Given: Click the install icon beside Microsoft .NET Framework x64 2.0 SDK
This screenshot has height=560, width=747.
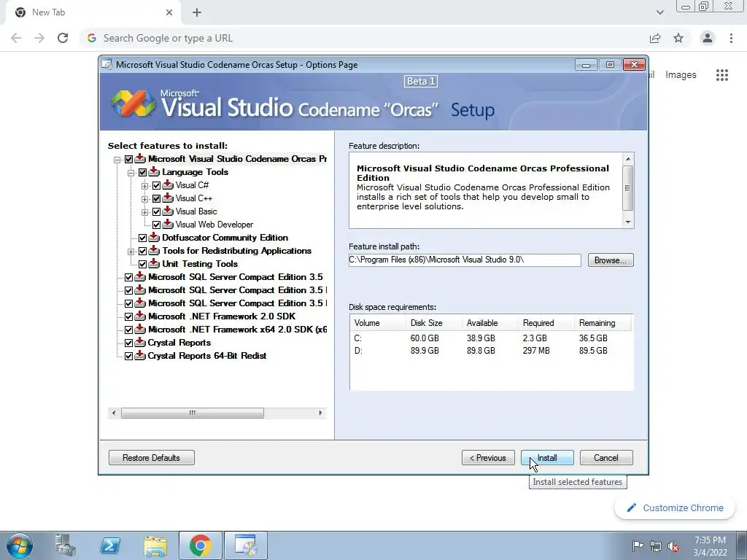Looking at the screenshot, I should point(140,329).
